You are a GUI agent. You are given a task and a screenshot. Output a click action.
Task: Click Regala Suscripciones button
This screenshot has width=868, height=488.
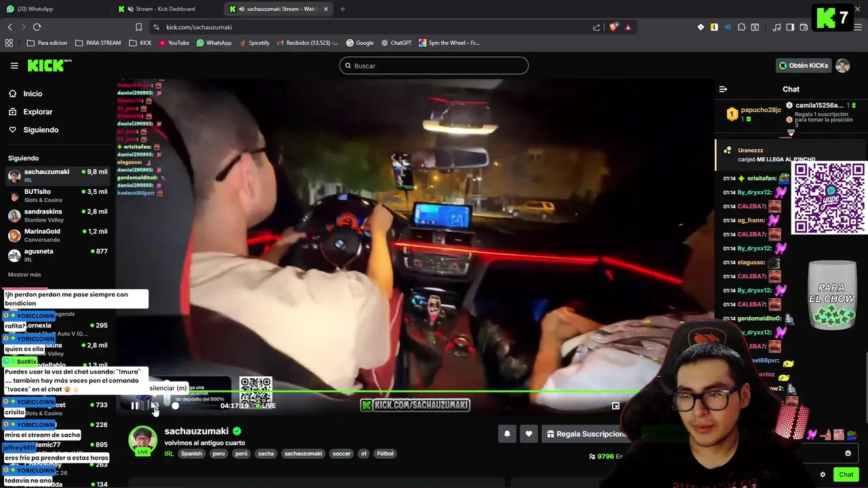[586, 434]
